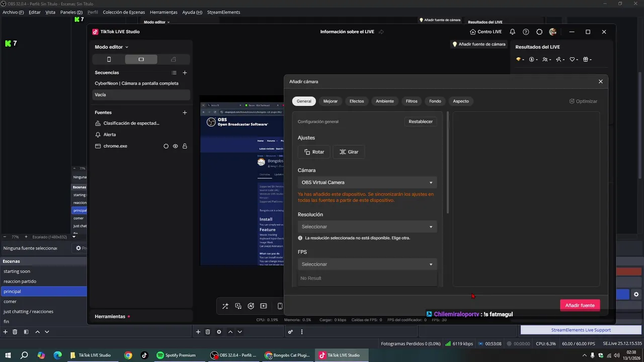The image size is (644, 362).
Task: Open OBS Archivo menu
Action: point(13,12)
